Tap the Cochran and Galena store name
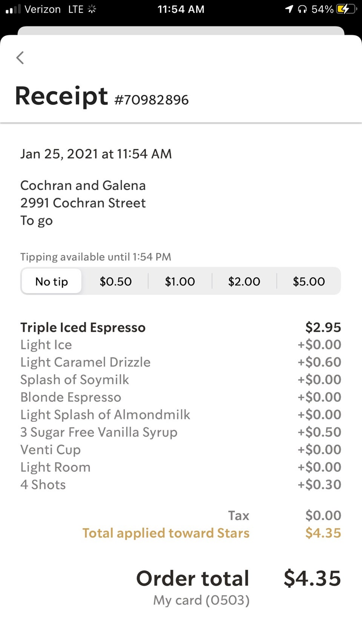Viewport: 362px width, 644px height. coord(83,185)
